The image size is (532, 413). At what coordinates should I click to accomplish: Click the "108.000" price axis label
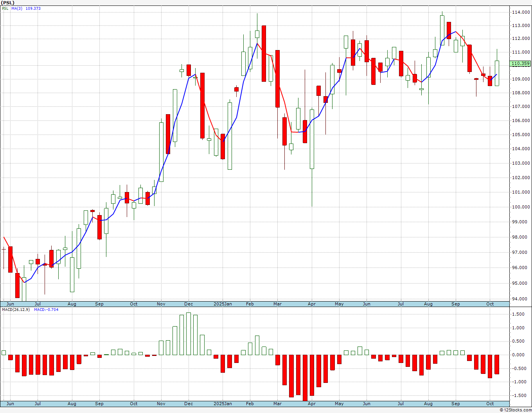[x=521, y=93]
